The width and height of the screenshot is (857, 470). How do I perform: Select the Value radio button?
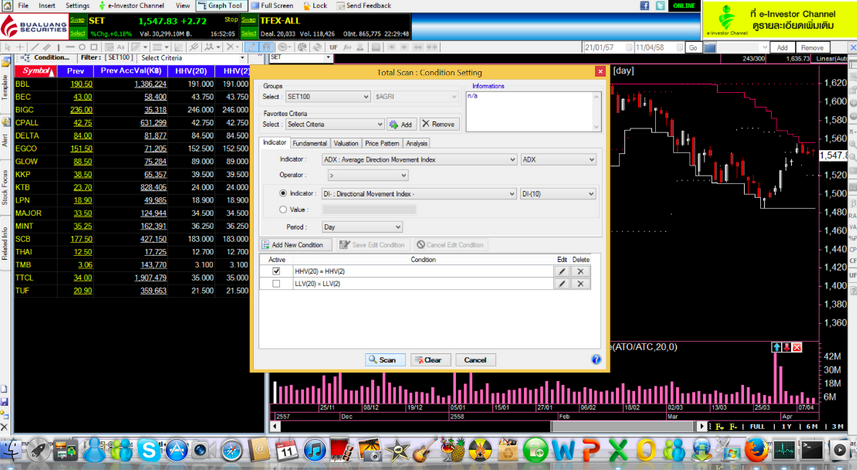tap(283, 209)
